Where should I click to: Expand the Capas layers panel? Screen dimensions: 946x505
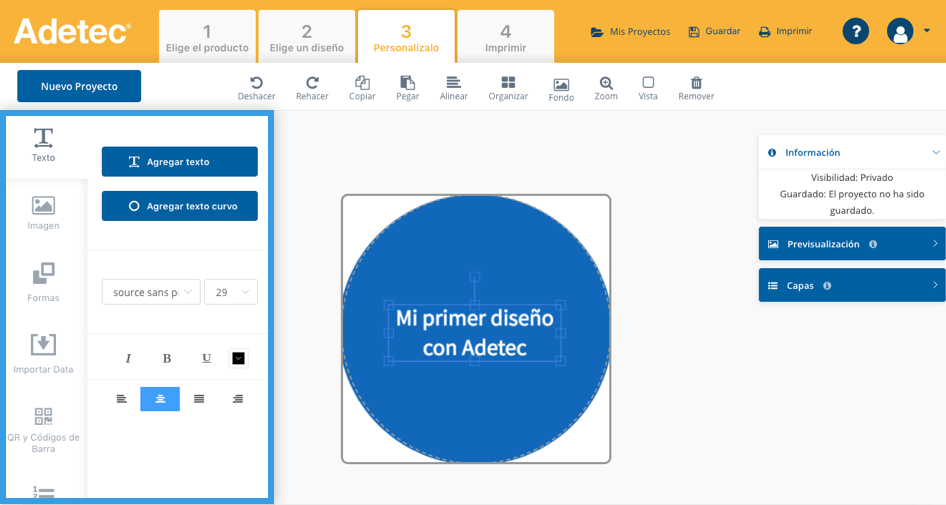(x=852, y=285)
